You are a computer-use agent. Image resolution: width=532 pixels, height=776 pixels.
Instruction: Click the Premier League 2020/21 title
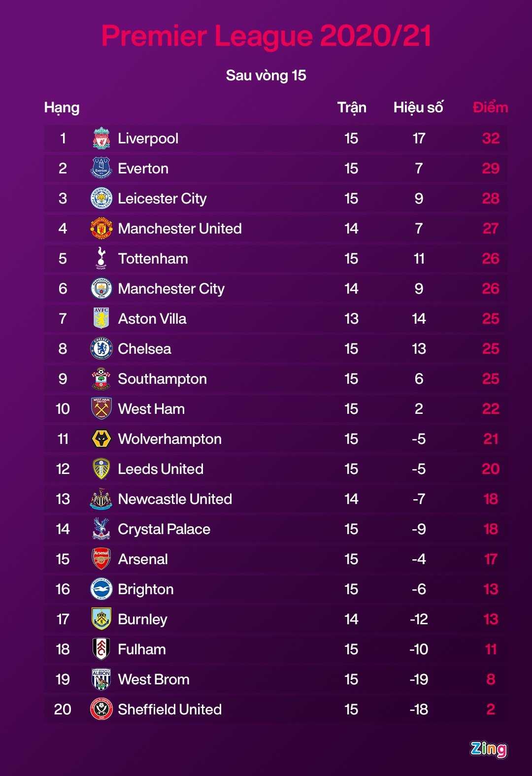tap(266, 36)
